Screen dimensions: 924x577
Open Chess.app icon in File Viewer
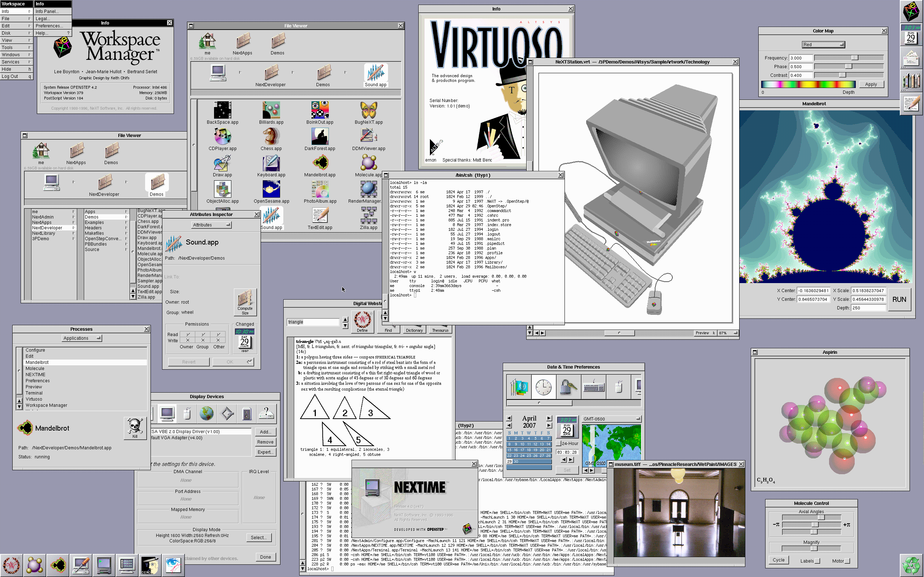pos(271,137)
